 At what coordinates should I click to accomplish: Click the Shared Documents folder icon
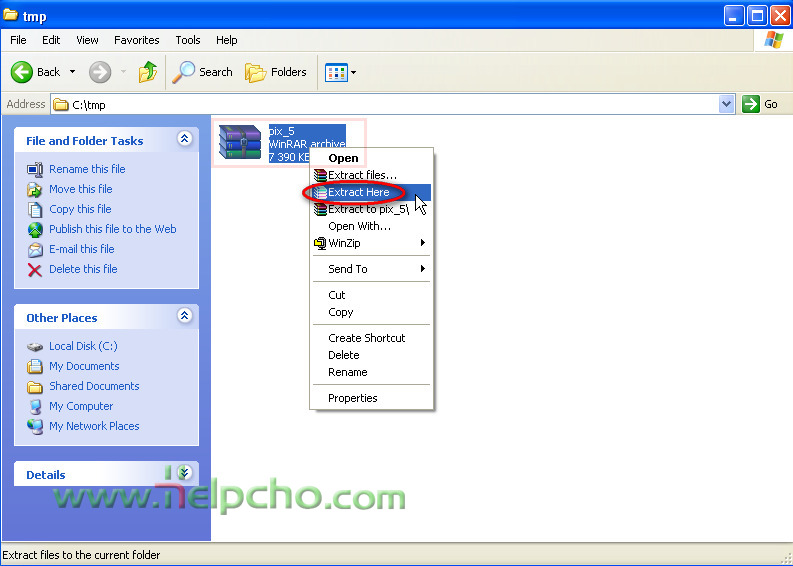tap(35, 387)
